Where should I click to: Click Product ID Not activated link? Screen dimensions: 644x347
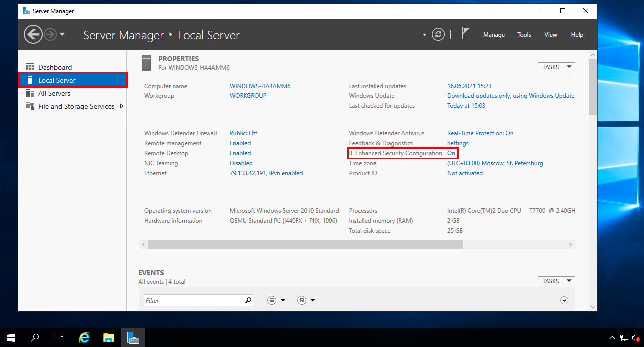[465, 173]
